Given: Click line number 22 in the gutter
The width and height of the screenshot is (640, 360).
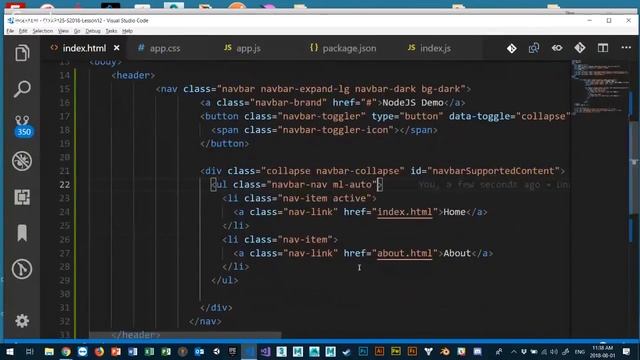Looking at the screenshot, I should [64, 184].
